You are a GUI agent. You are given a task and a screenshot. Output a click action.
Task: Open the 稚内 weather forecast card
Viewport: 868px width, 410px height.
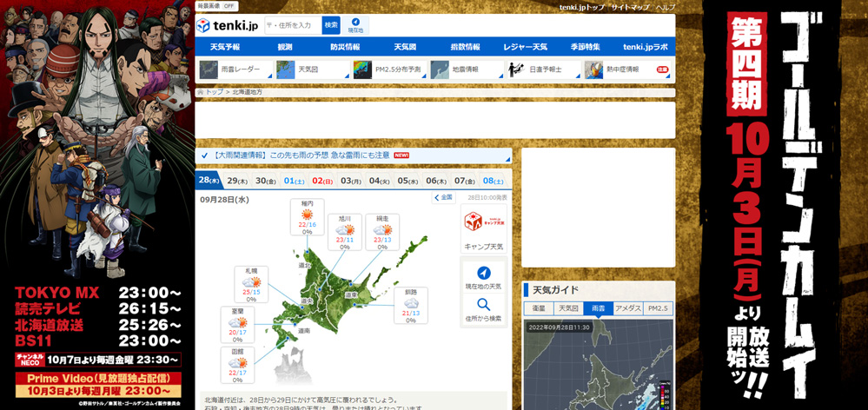(308, 217)
